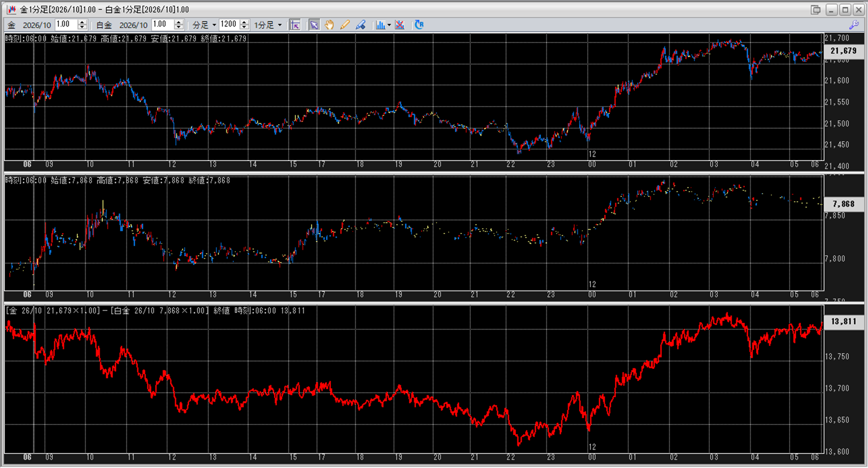Decrease the platinum multiplier 1.00 spinner
The image size is (868, 468).
[179, 28]
